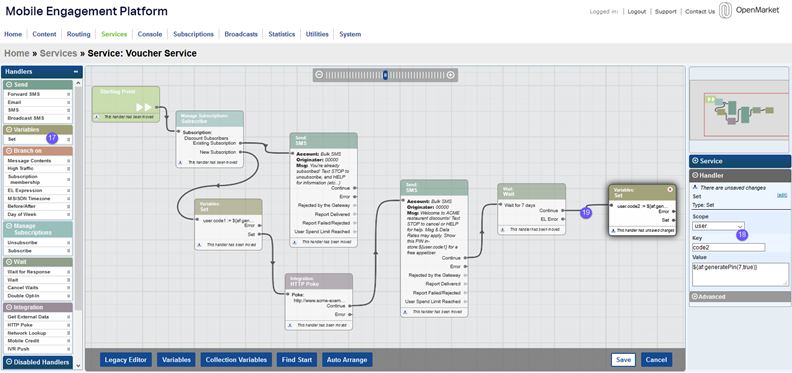
Task: Click the Contact Us link
Action: click(x=700, y=12)
